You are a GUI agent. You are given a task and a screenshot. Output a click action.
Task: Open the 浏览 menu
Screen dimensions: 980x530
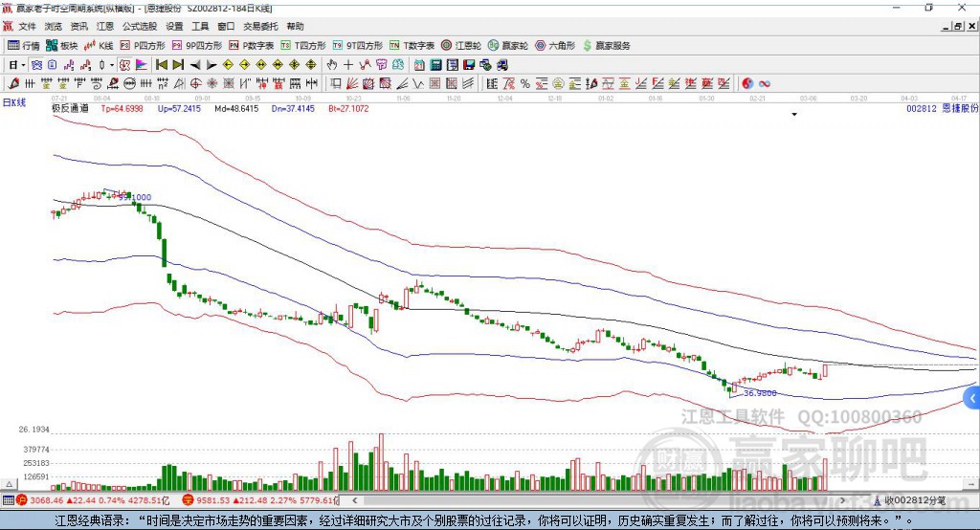point(54,26)
